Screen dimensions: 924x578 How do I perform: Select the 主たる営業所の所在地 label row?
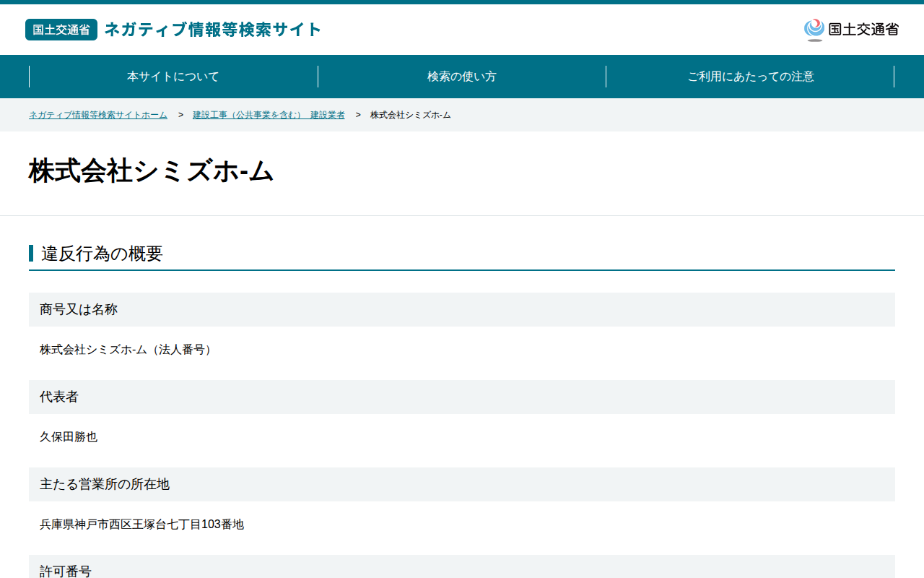coord(462,484)
